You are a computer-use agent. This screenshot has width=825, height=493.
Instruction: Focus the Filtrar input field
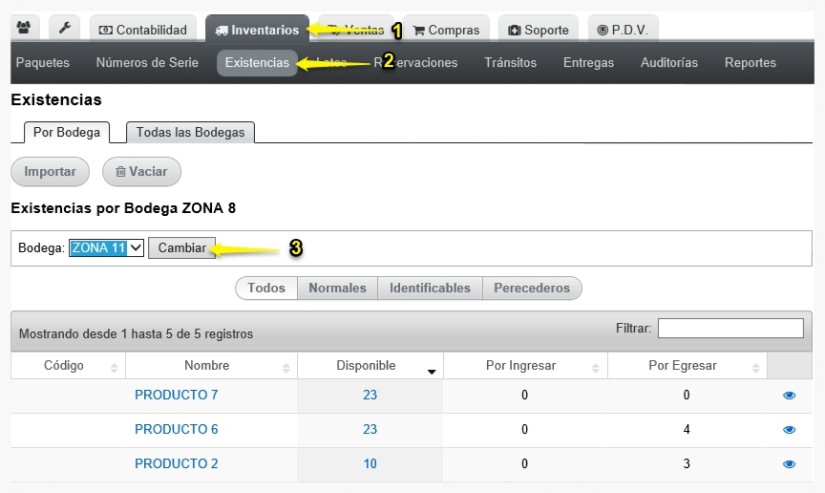[730, 328]
